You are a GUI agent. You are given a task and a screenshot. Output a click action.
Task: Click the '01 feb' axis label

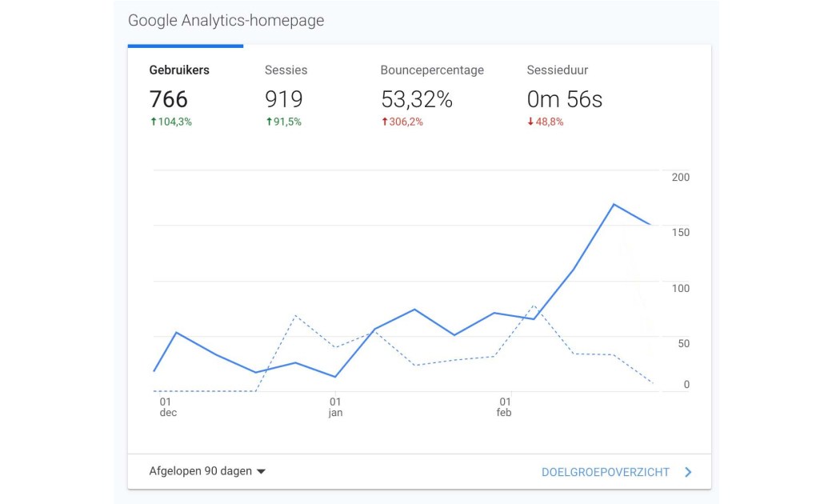coord(504,407)
